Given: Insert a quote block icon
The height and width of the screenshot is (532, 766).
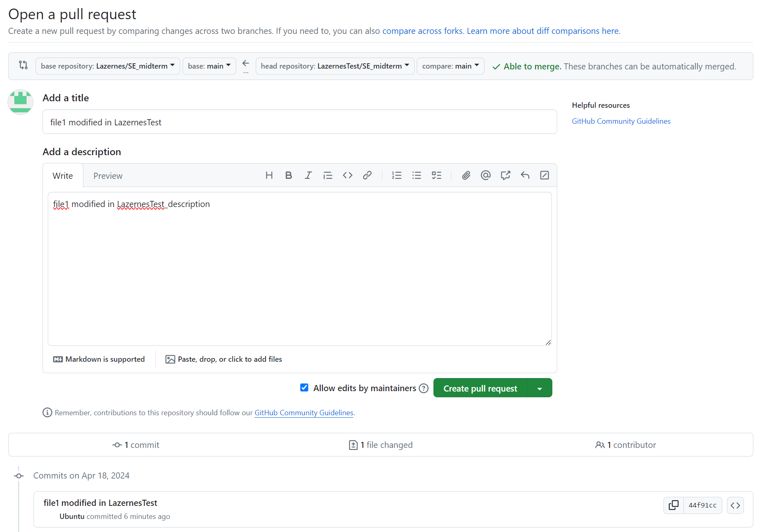Looking at the screenshot, I should coord(328,176).
